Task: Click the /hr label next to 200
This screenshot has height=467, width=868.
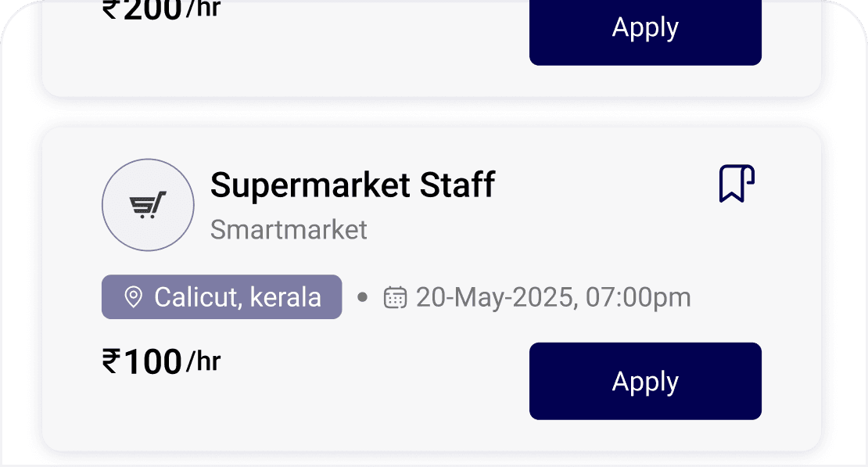Action: coord(203,9)
